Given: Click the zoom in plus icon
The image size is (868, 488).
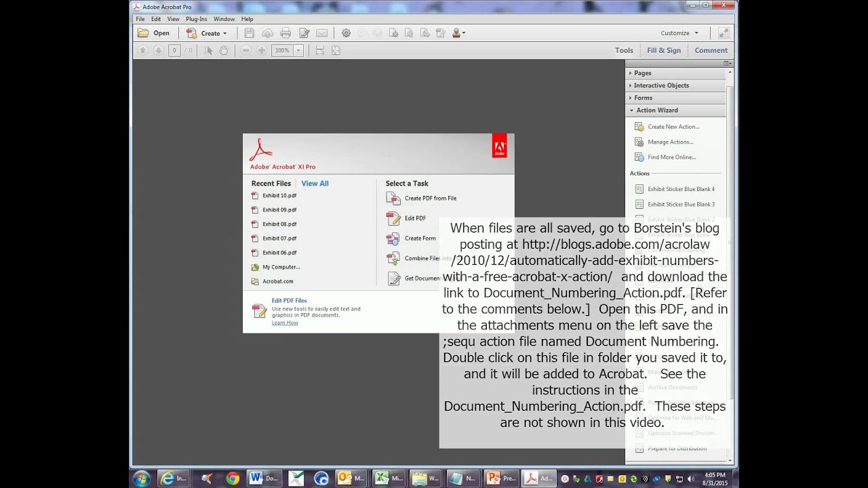Looking at the screenshot, I should [x=261, y=51].
